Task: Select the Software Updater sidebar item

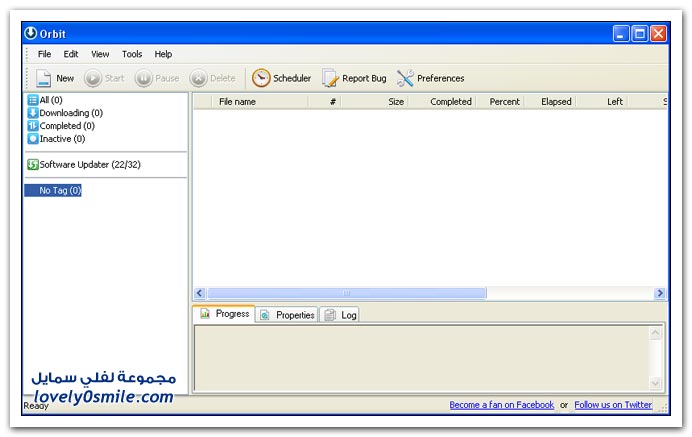Action: click(x=83, y=164)
